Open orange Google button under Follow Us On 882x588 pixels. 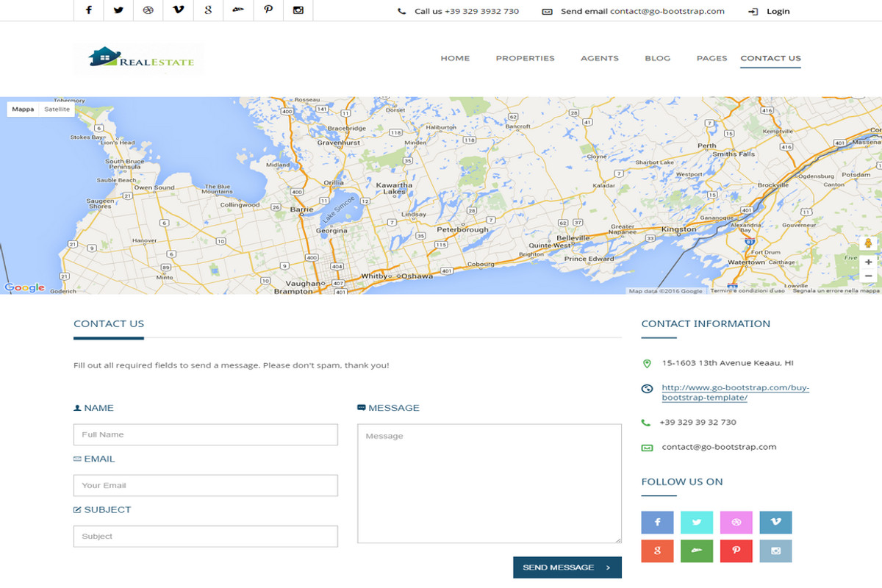(x=657, y=551)
